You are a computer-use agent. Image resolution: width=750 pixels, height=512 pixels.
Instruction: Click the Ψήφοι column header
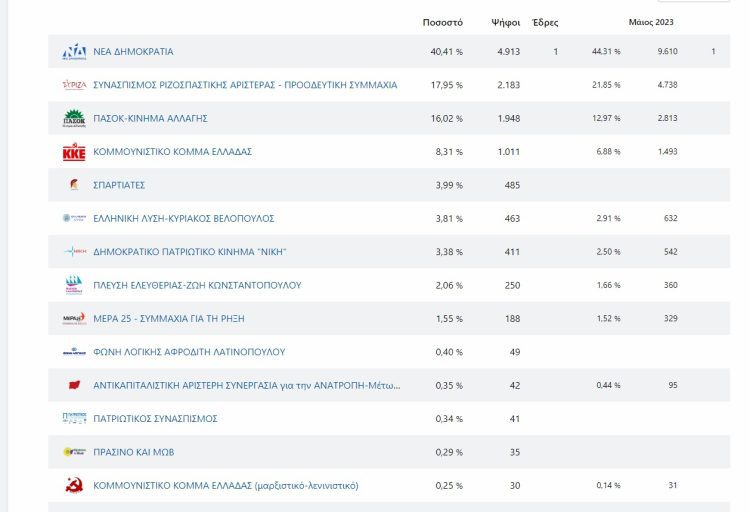[506, 22]
